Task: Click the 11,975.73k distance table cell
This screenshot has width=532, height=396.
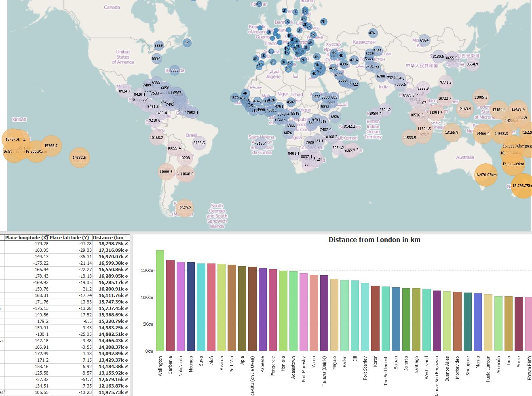Action: [108, 393]
